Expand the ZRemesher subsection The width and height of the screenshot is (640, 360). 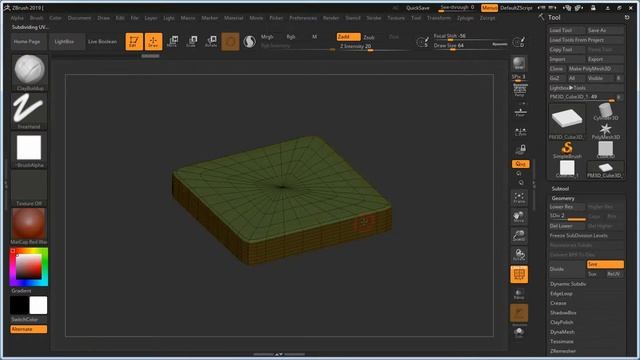coord(563,351)
